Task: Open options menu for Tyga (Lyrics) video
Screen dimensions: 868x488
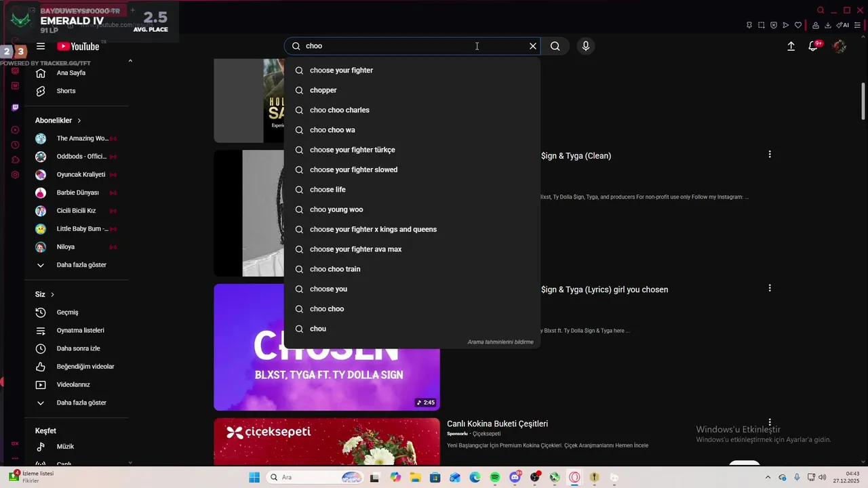Action: [x=770, y=288]
